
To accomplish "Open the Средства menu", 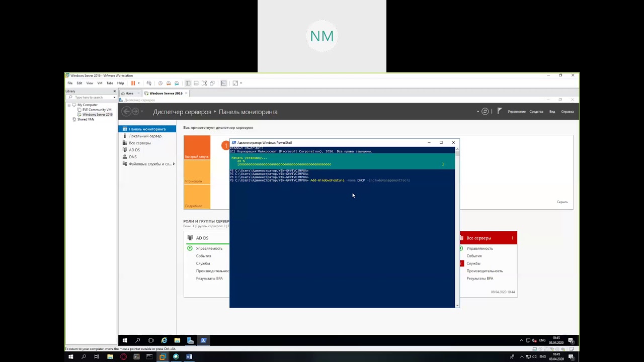I will [x=536, y=112].
